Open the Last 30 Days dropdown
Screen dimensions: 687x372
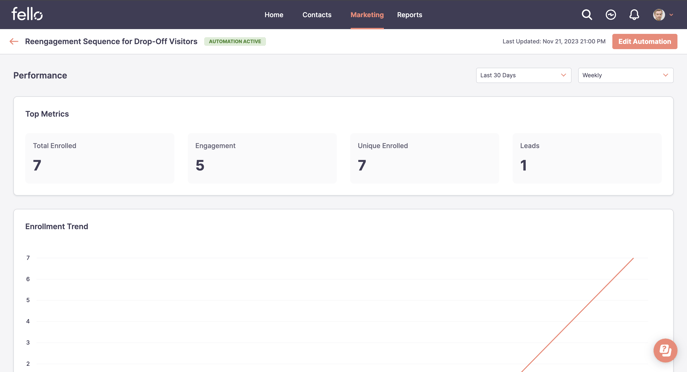[x=524, y=75]
